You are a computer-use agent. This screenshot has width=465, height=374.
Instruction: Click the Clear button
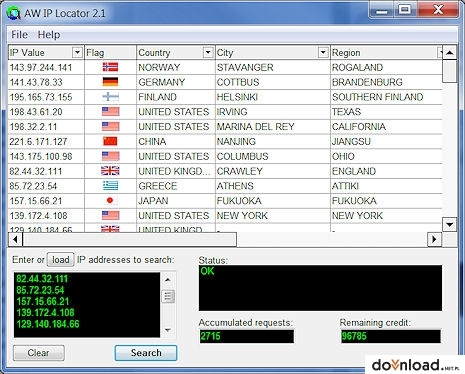(39, 353)
